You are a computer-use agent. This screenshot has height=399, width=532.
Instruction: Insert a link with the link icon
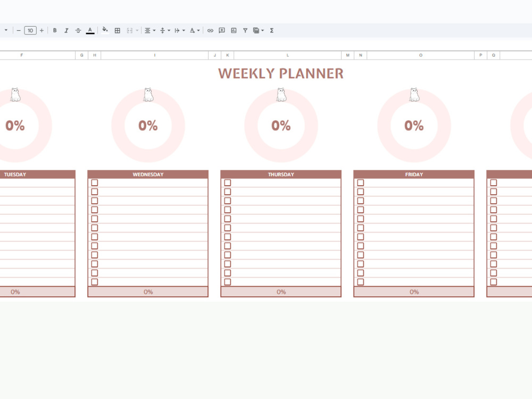tap(210, 30)
